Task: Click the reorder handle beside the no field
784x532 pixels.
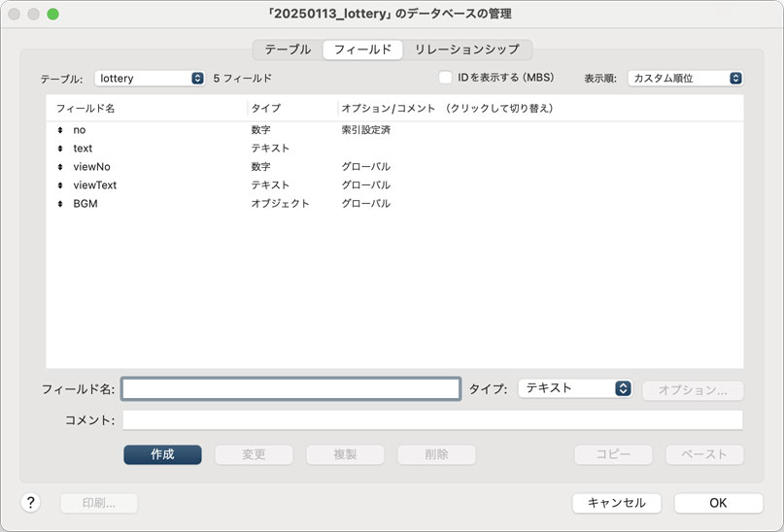Action: (60, 130)
